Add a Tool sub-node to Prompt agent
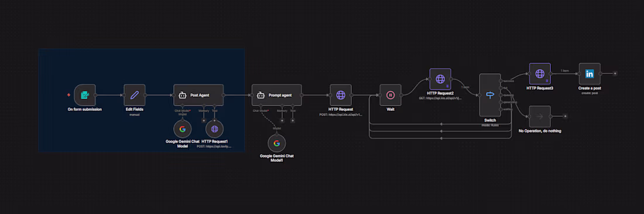The image size is (644, 214). click(x=293, y=121)
